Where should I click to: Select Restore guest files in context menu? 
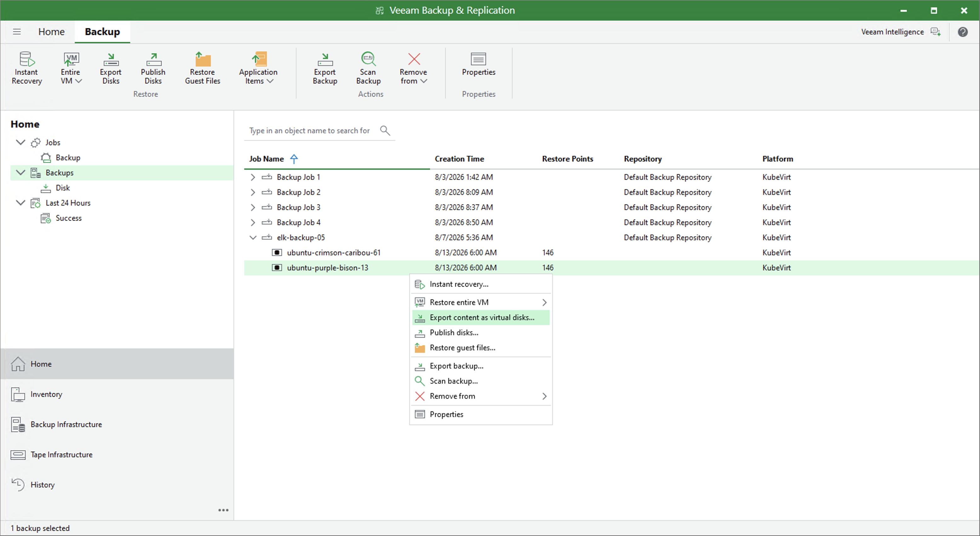[481, 348]
